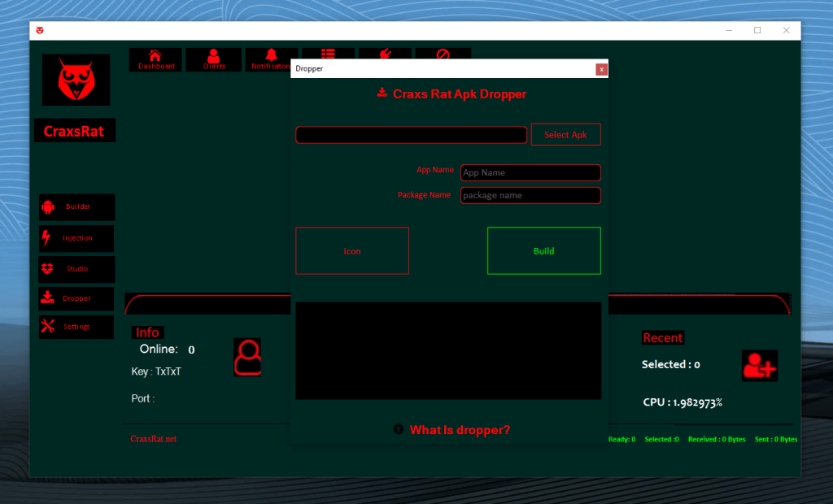Image resolution: width=833 pixels, height=504 pixels.
Task: Click the Clients toolbar icon
Action: (x=213, y=59)
